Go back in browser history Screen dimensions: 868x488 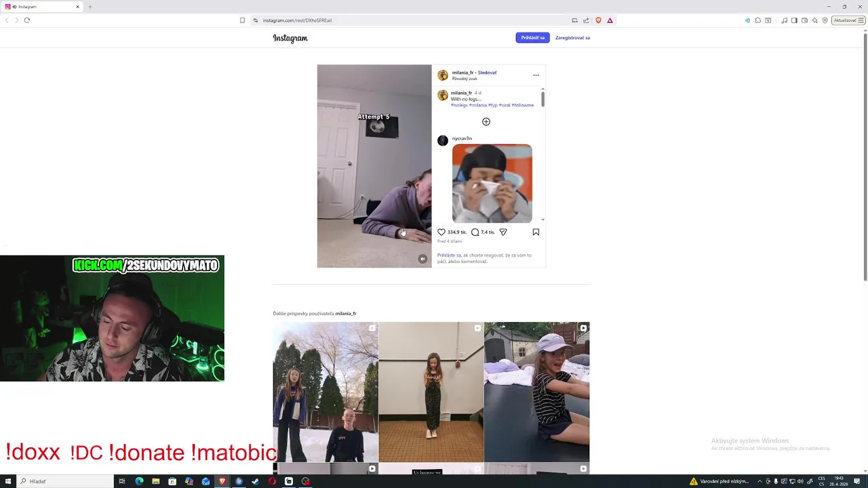(7, 20)
